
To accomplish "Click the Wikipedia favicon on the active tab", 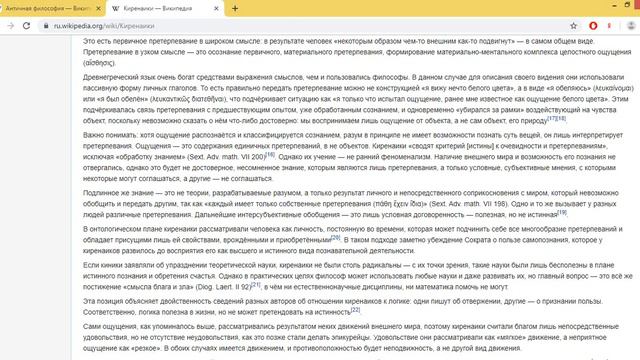I will click(x=116, y=8).
